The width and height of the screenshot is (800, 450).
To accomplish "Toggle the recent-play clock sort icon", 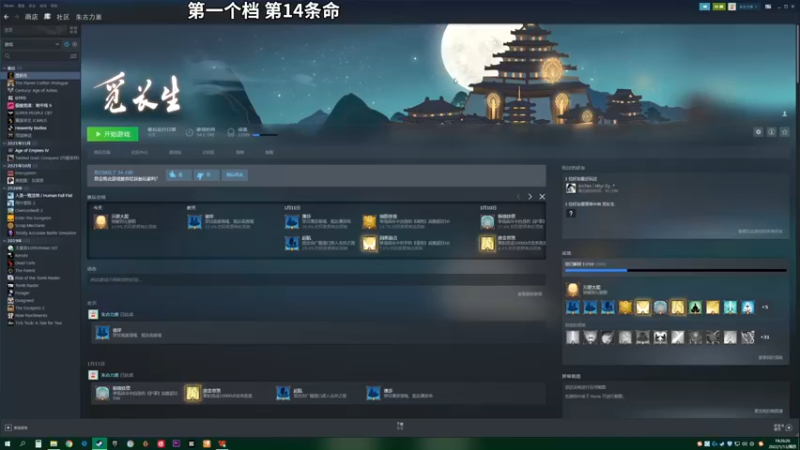I will (x=66, y=44).
